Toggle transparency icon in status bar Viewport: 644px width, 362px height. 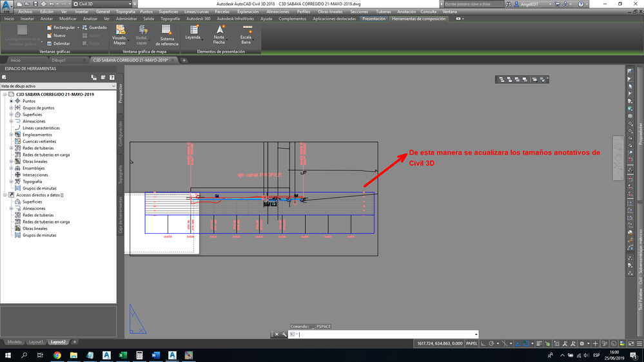tap(548, 343)
